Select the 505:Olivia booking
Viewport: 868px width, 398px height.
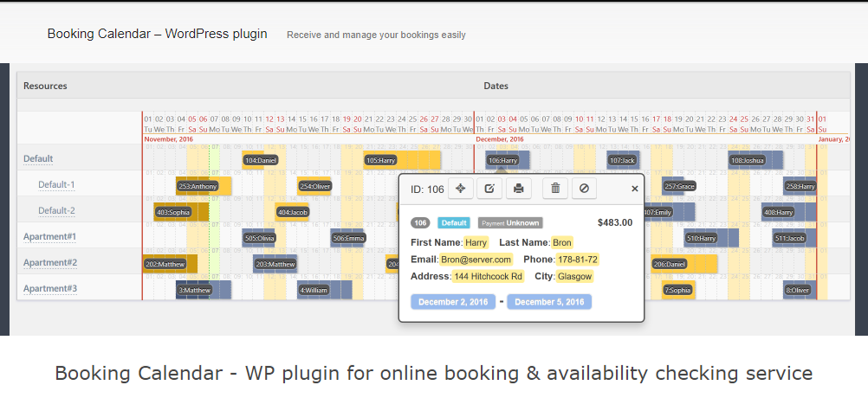(x=260, y=238)
